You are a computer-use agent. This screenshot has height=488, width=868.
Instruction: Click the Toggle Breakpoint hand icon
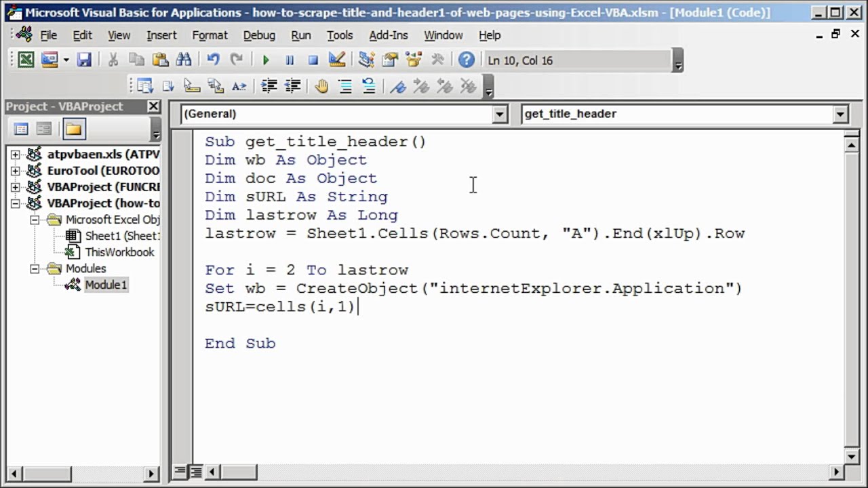click(x=321, y=86)
